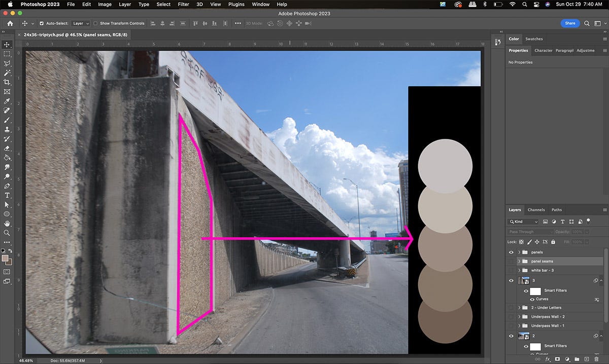
Task: Expand the Underpass Wall - 1 group
Action: [x=519, y=325]
